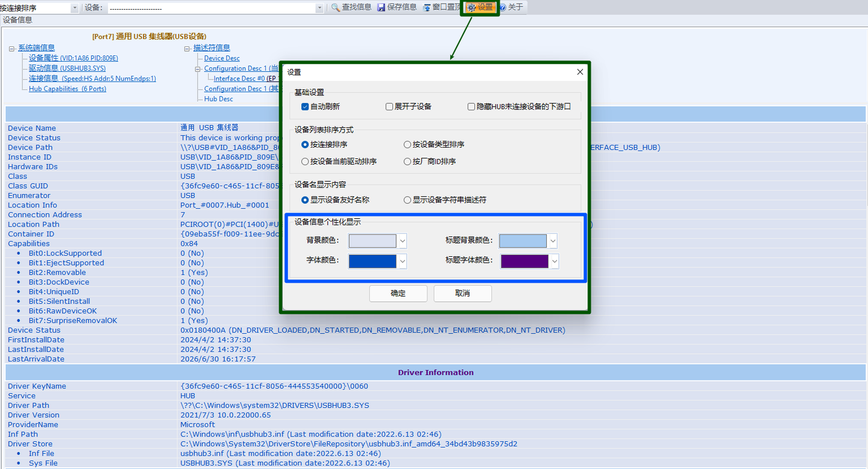
Task: Open 设置 from the toolbar
Action: coord(480,7)
